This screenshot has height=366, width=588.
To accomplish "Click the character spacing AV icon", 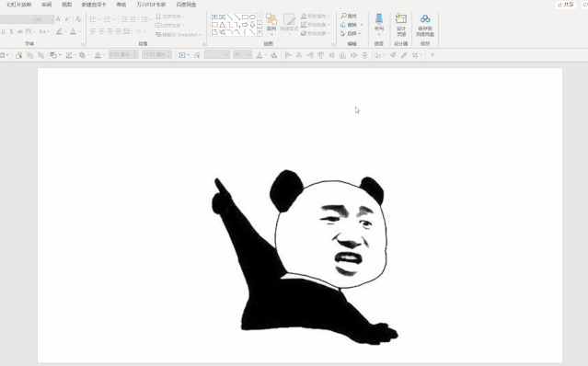I will tap(29, 31).
